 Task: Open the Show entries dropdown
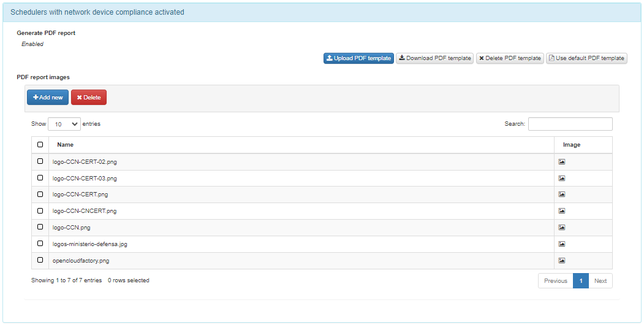click(x=64, y=124)
